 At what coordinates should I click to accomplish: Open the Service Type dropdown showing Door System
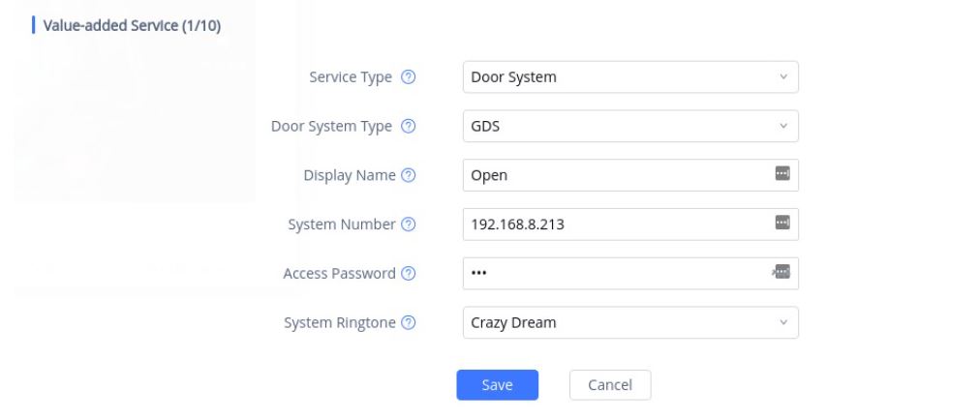coord(629,77)
